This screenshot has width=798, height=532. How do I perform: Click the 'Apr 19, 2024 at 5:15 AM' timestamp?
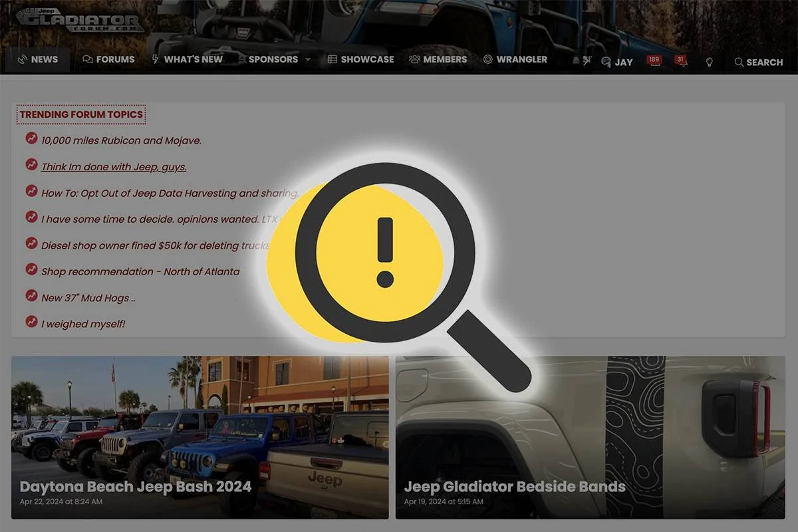point(444,502)
